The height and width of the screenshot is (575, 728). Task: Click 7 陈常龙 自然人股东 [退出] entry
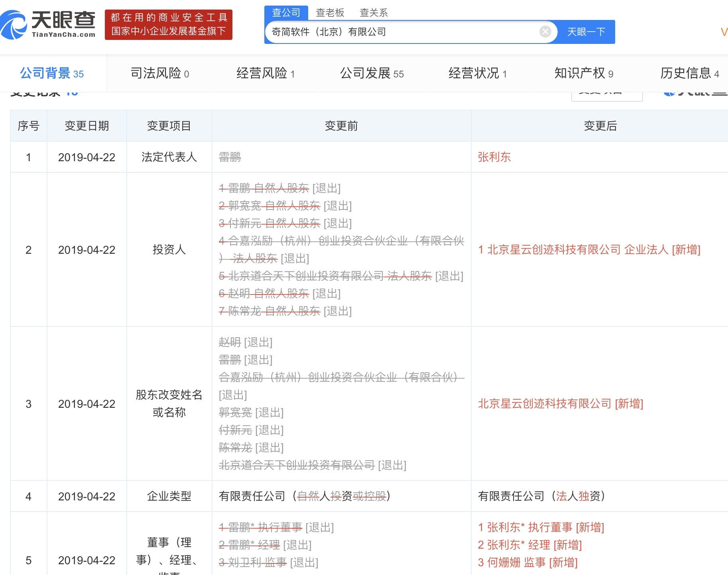[285, 311]
